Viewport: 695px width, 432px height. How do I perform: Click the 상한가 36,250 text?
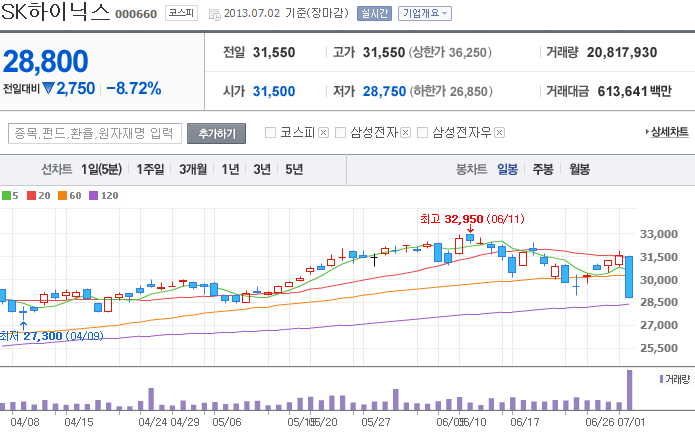pos(451,52)
